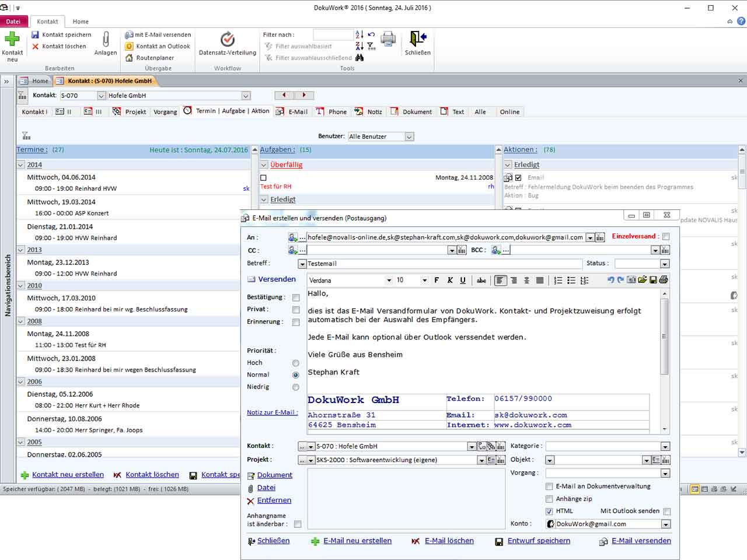Go to previous contact record arrow

tap(284, 95)
